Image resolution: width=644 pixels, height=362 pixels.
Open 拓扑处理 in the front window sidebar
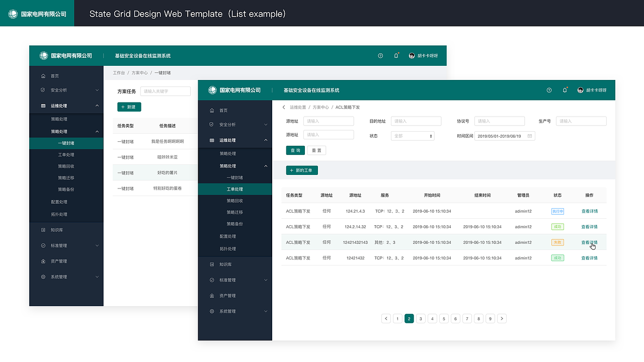[228, 249]
